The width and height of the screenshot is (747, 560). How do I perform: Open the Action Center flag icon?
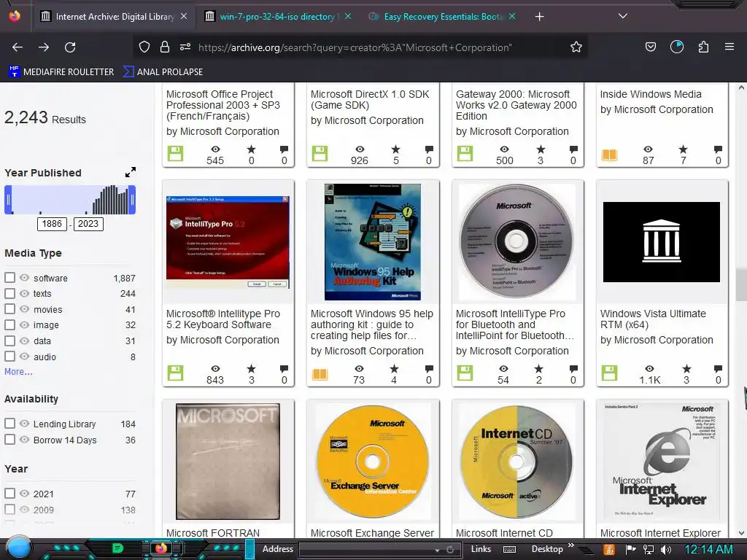(631, 550)
